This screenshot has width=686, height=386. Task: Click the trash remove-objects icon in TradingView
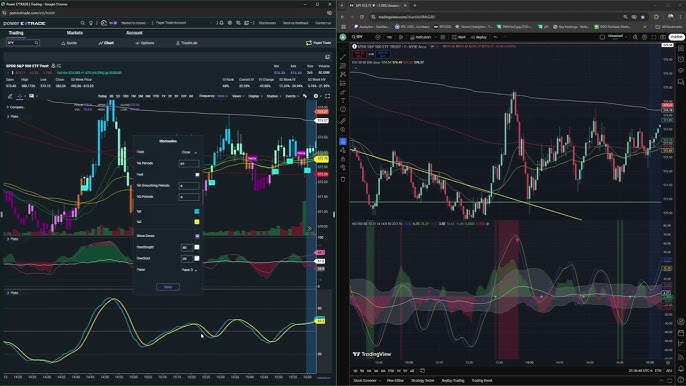[343, 179]
